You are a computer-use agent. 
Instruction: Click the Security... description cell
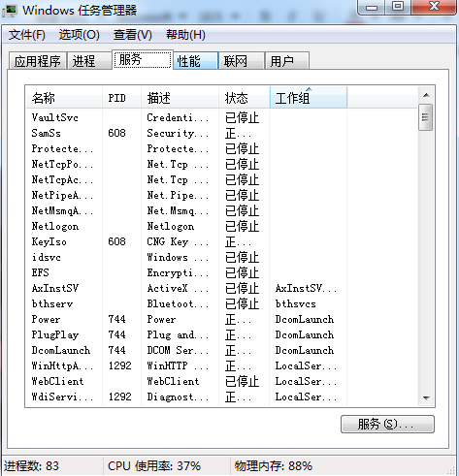(x=178, y=133)
